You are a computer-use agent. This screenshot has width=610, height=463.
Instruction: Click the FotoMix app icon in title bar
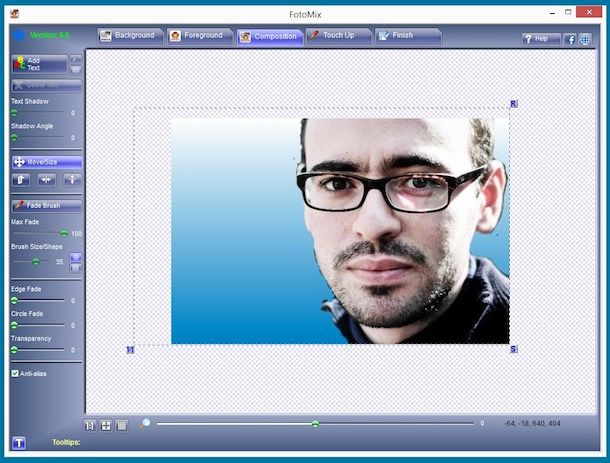[15, 14]
